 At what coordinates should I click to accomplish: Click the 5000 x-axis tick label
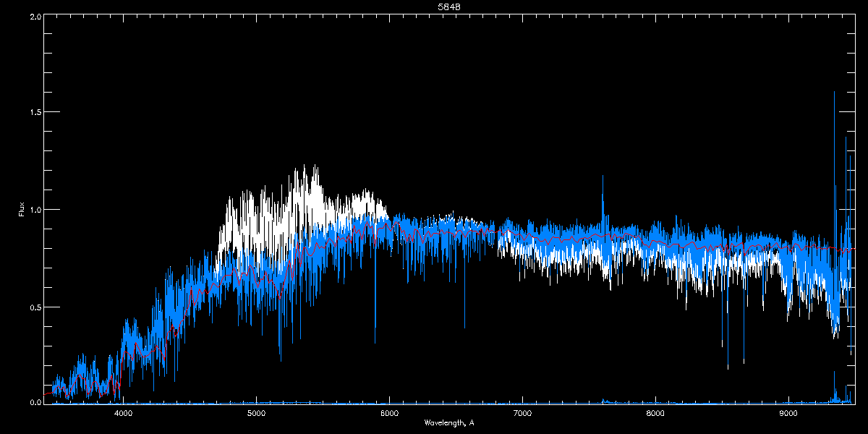coord(256,414)
